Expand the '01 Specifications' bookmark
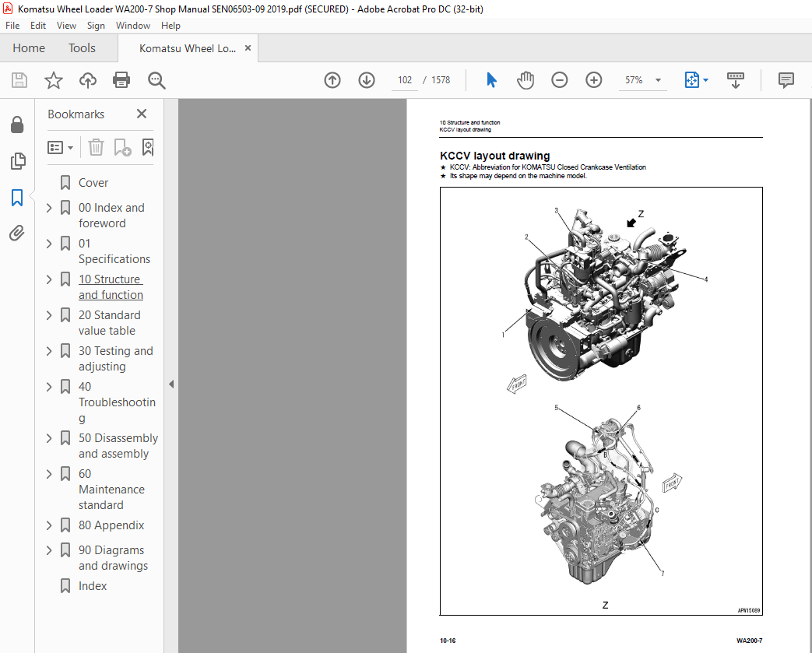The width and height of the screenshot is (812, 653). coord(49,244)
